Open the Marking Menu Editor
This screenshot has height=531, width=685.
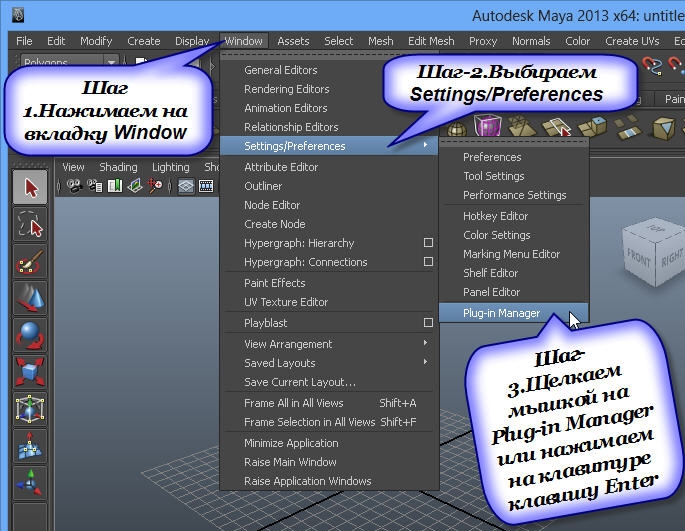point(511,254)
